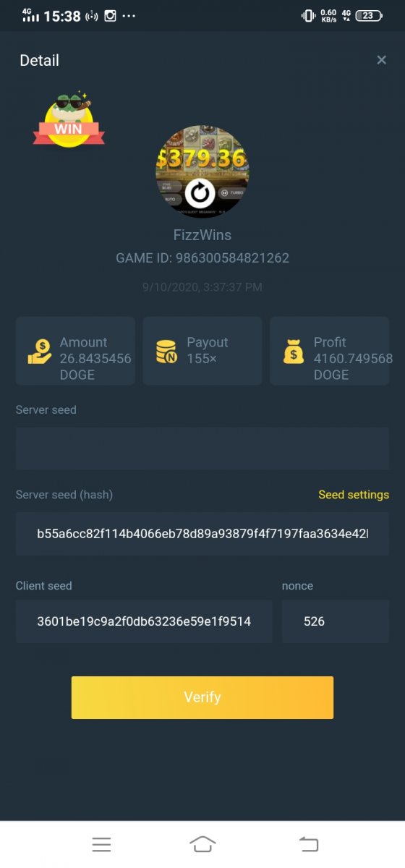Screen dimensions: 405x868
Task: Select the Profit 4160.749568 DOGE card
Action: (330, 351)
